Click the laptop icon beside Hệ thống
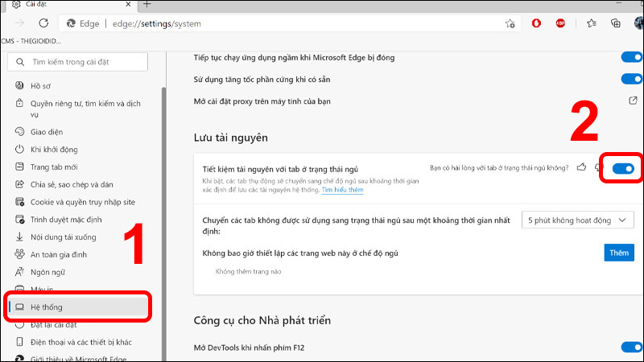 [x=19, y=307]
